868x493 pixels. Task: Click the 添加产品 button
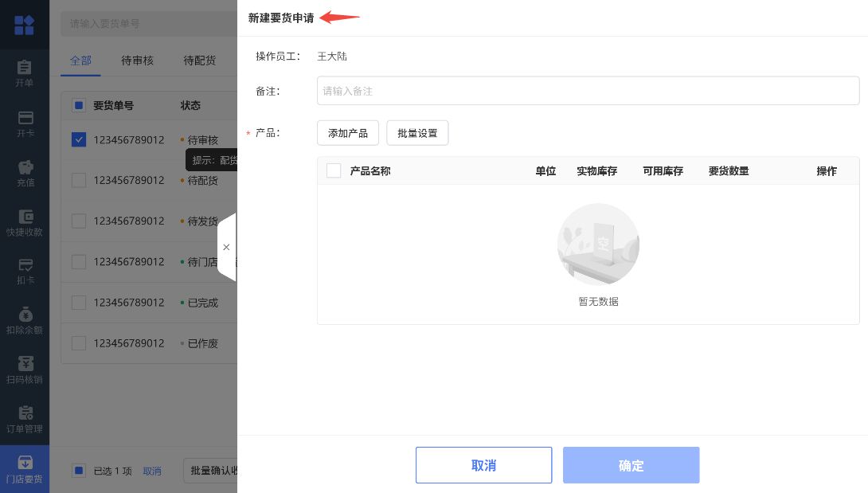(348, 133)
